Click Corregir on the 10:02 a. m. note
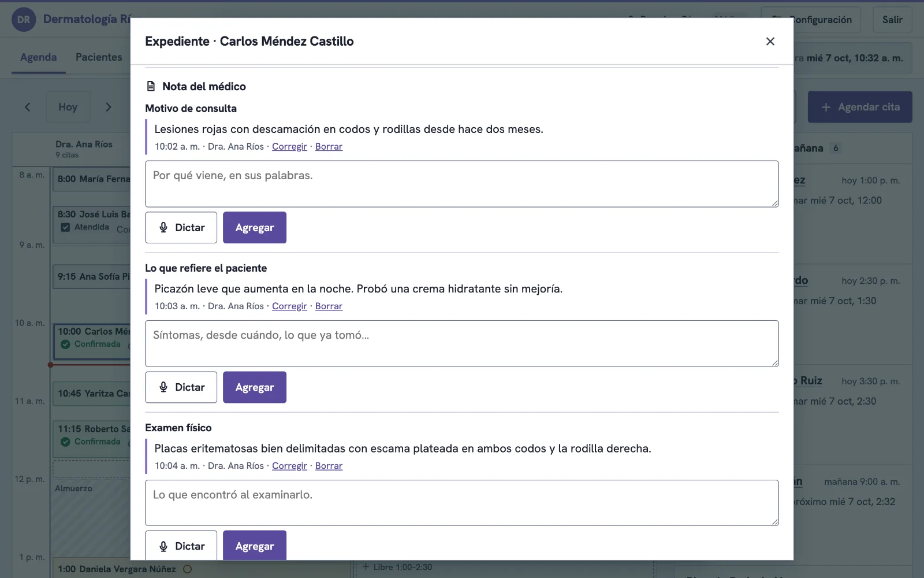924x578 pixels. pos(289,146)
